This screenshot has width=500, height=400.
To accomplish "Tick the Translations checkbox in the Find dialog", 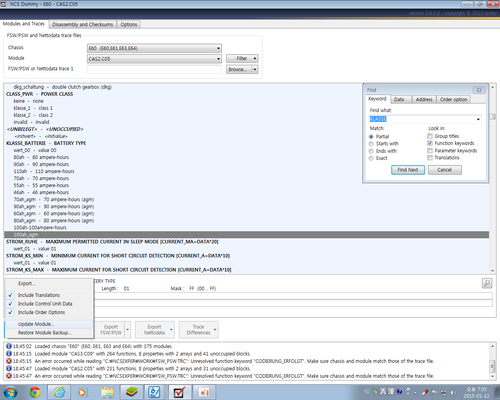I will 430,158.
